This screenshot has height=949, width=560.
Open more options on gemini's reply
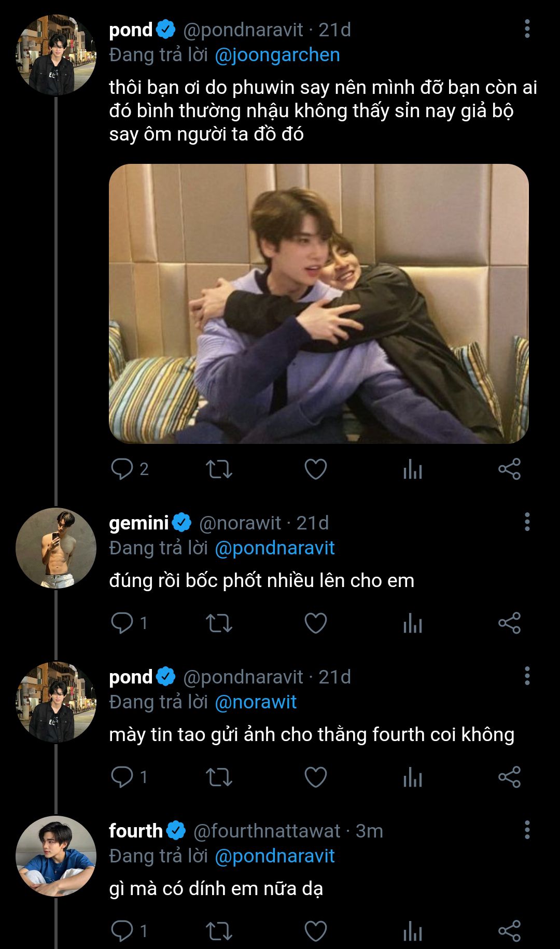coord(527,522)
